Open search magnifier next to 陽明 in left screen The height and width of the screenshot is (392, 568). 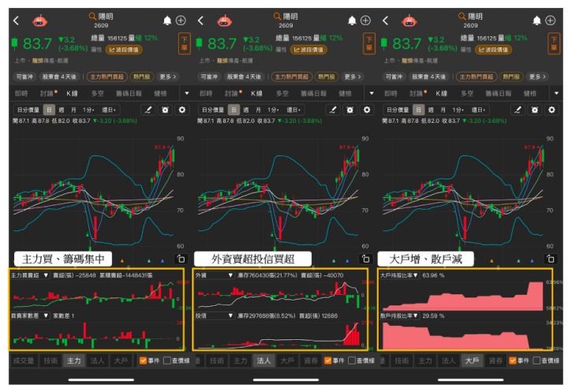tap(93, 17)
